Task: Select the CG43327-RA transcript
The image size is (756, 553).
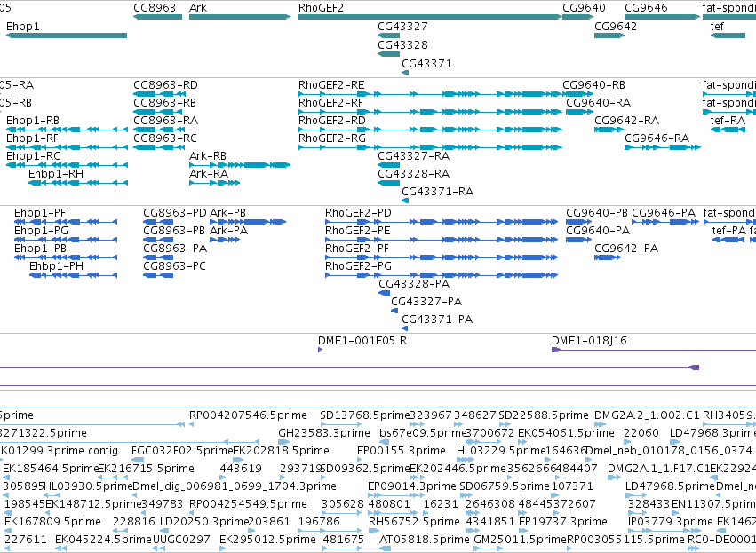Action: [x=388, y=165]
